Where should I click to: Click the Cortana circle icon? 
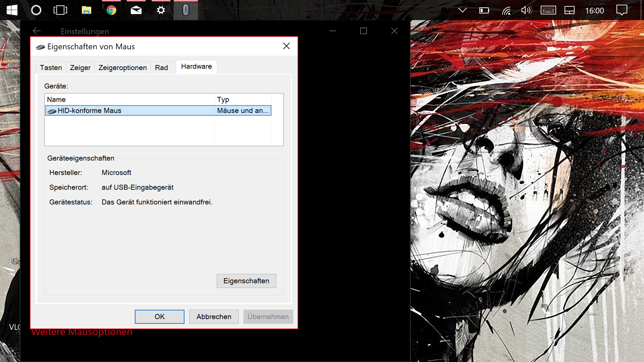[x=36, y=10]
